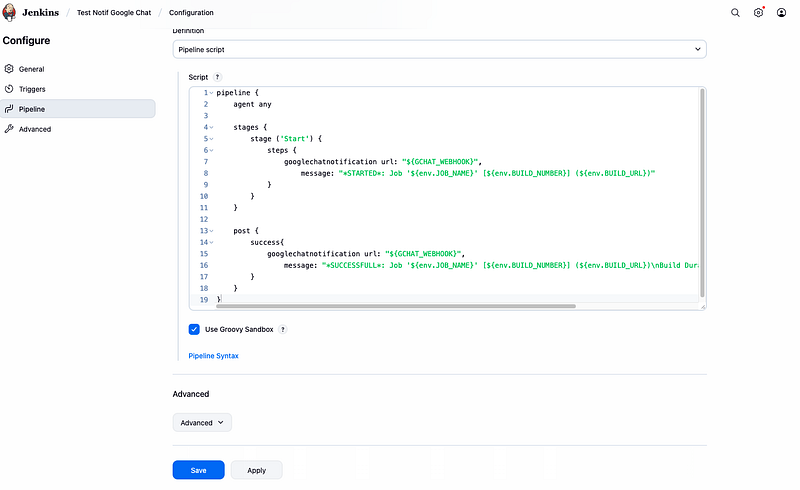Click the Advanced wrench icon in sidebar
The width and height of the screenshot is (800, 490).
(9, 129)
